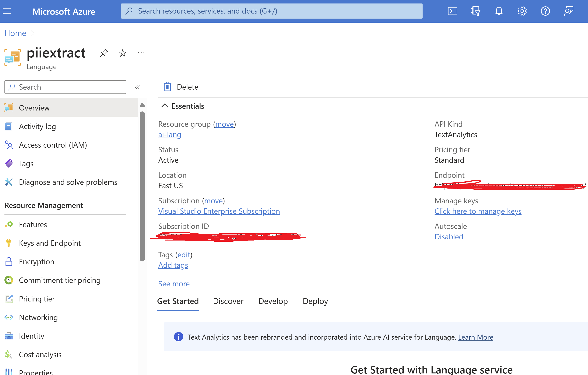Click the East US location value
The width and height of the screenshot is (588, 375).
click(170, 186)
